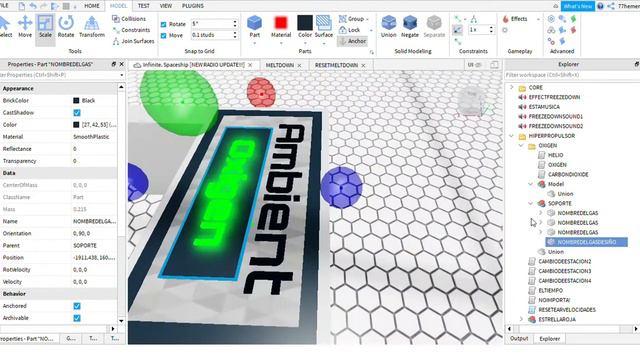This screenshot has width=640, height=360.
Task: Open the Transform tool
Action: (92, 27)
